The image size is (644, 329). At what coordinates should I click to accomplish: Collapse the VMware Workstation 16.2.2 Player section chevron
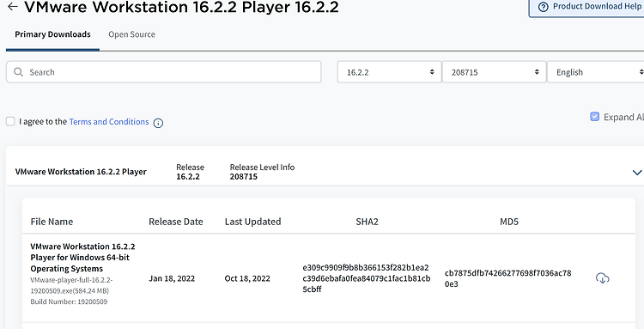637,173
